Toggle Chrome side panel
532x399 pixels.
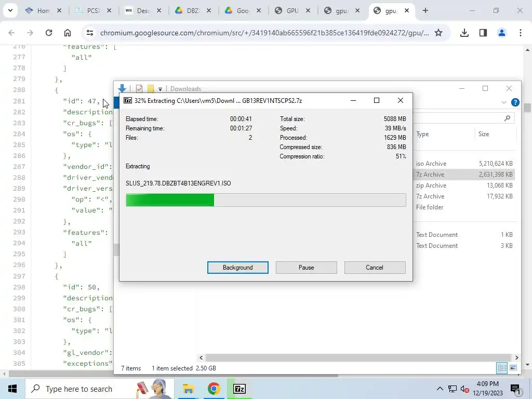click(x=483, y=33)
